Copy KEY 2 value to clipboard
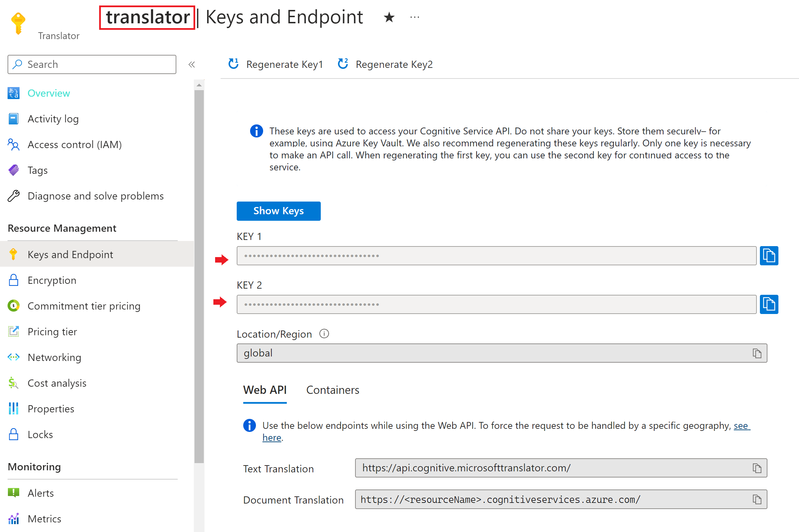 [771, 304]
